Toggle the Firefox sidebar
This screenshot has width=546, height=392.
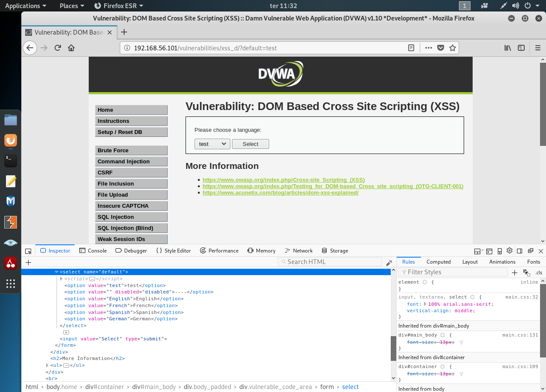521,48
